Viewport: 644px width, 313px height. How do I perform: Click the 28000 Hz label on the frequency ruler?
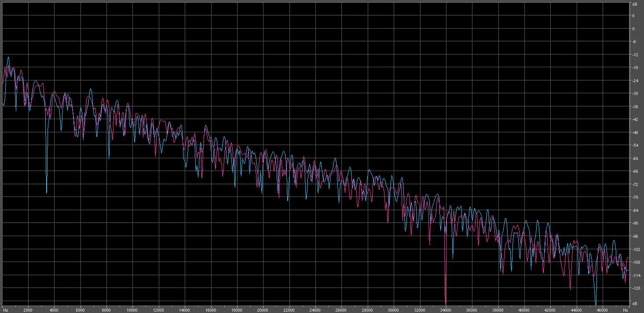367,310
